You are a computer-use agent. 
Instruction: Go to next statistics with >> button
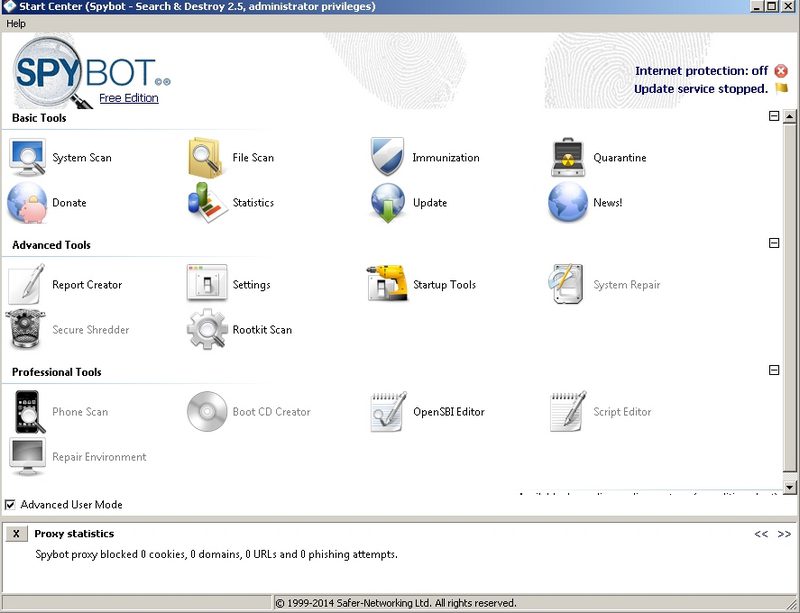[x=784, y=534]
